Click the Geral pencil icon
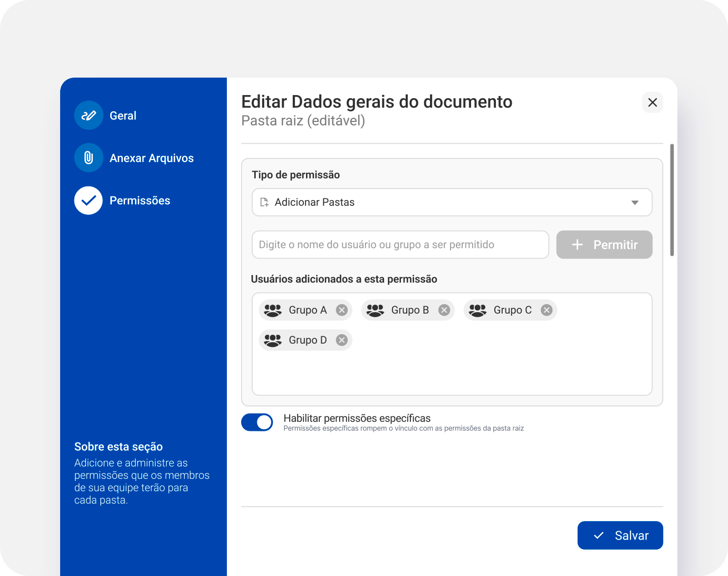The height and width of the screenshot is (576, 728). (89, 116)
